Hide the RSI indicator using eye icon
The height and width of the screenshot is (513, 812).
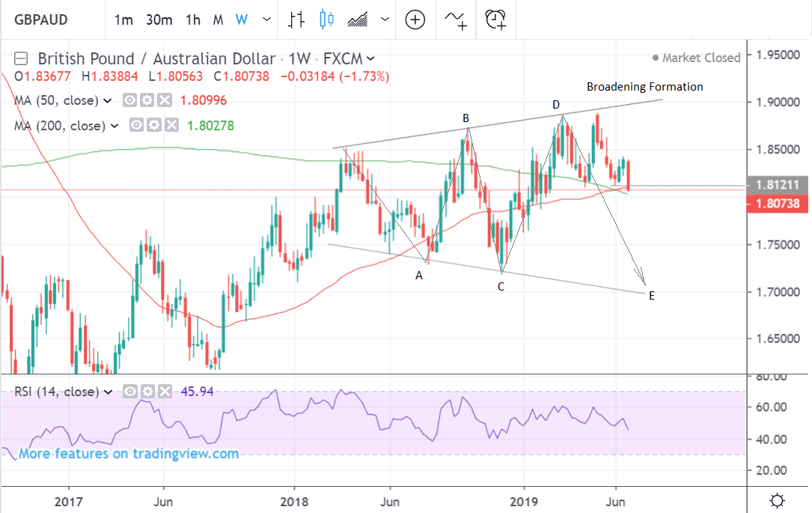tap(130, 392)
